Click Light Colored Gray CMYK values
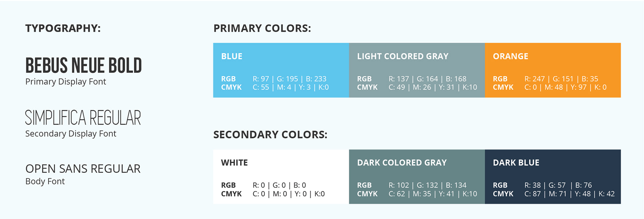Viewport: 644px width, 219px height. pos(433,87)
